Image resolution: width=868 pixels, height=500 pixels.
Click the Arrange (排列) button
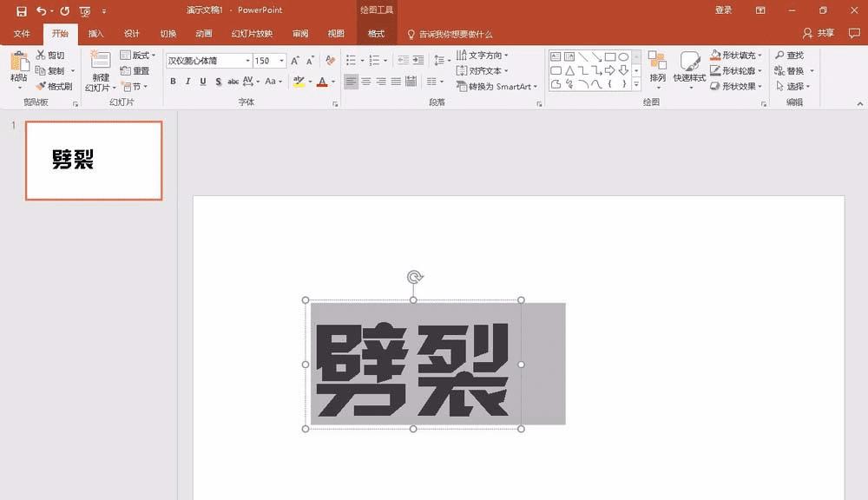click(658, 68)
